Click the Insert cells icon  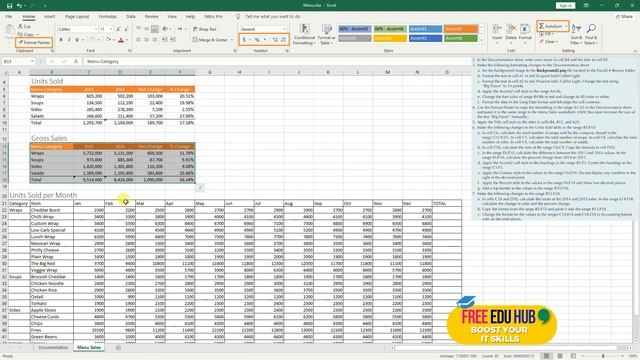pyautogui.click(x=497, y=32)
